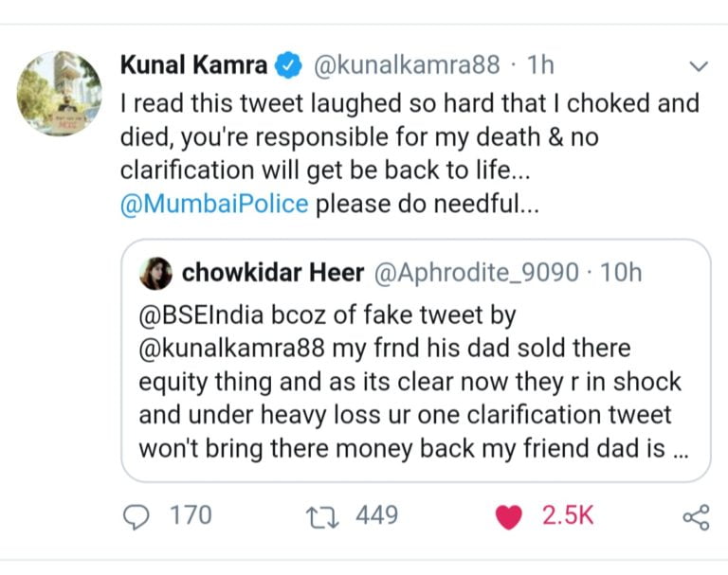The height and width of the screenshot is (575, 728).
Task: Click the reply speech bubble icon
Action: [138, 516]
